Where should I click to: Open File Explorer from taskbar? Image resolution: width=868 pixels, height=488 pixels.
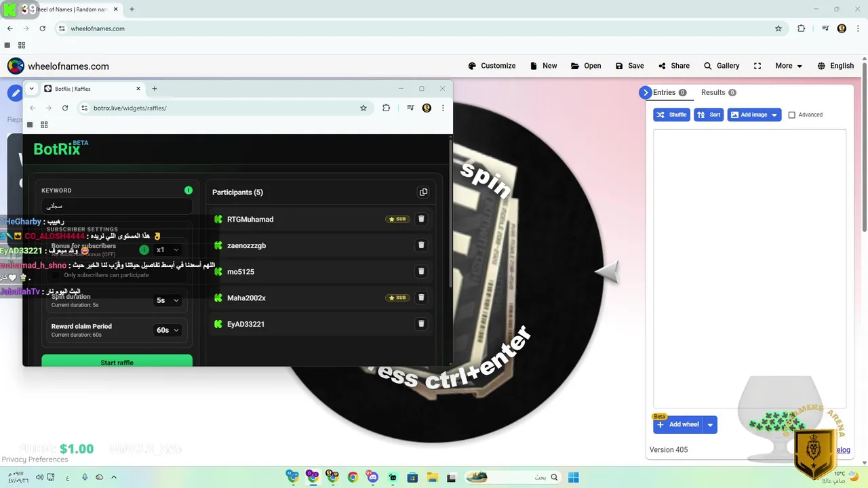point(432,477)
